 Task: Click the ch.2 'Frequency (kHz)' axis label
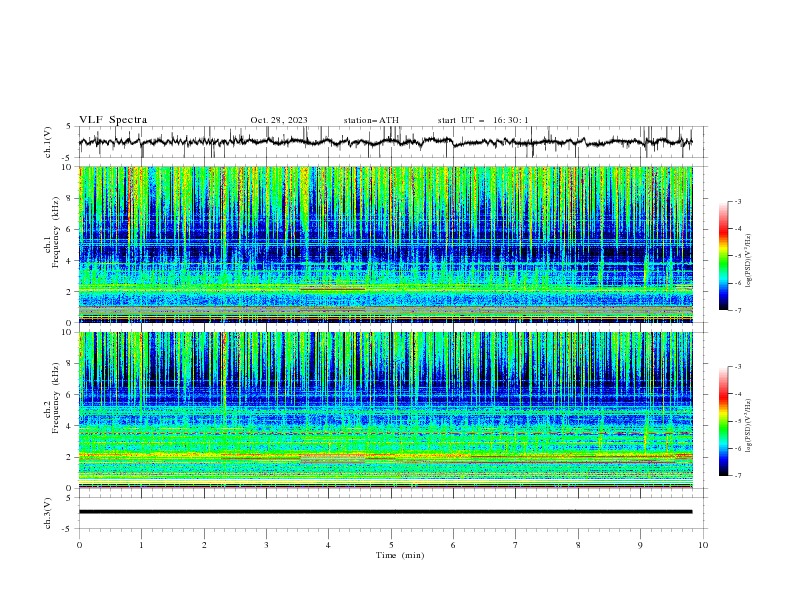click(x=55, y=398)
